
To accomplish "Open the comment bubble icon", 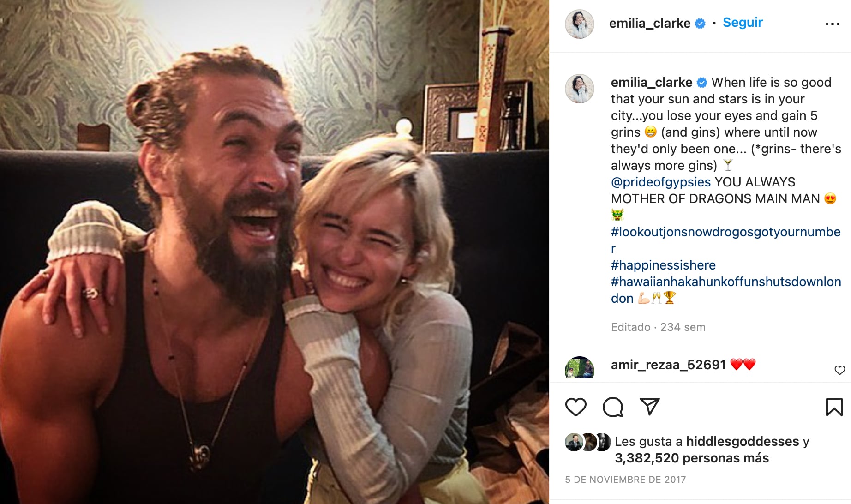I will coord(613,407).
